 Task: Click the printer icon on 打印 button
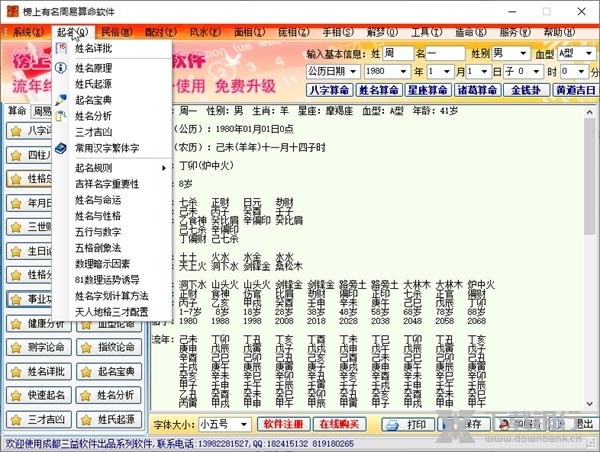pyautogui.click(x=392, y=425)
